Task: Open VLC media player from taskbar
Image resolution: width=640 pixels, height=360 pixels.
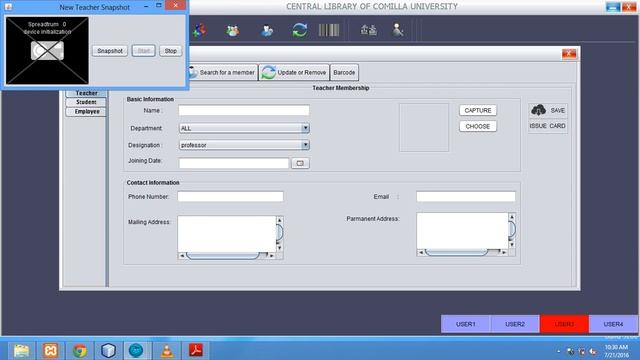Action: [x=167, y=350]
